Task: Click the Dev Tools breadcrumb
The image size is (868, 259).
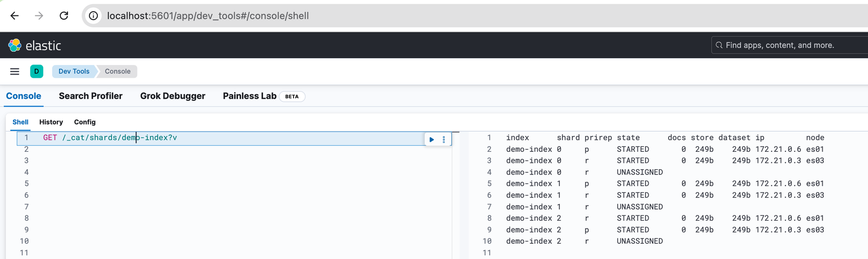Action: 74,71
